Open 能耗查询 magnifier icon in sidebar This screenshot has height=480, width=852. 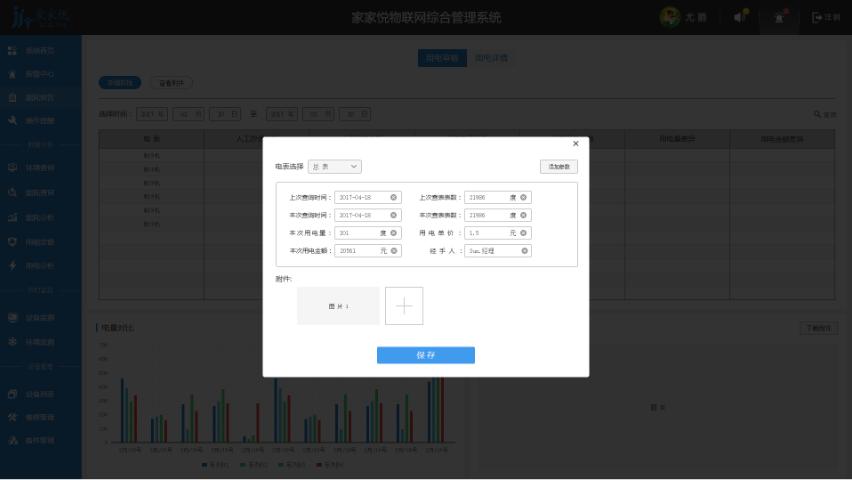pos(12,192)
